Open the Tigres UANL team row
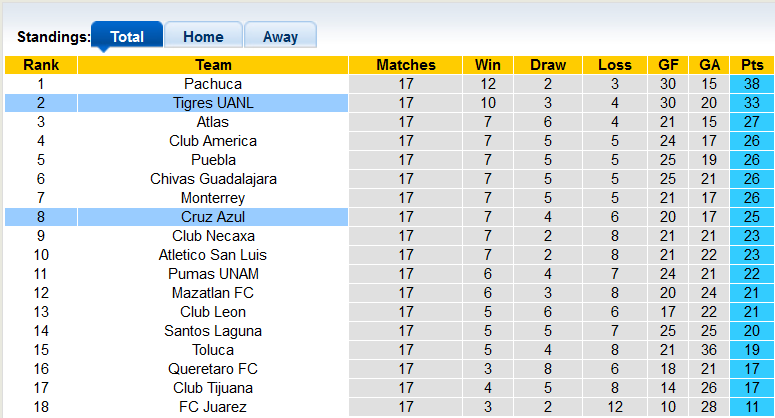Screen dimensions: 775x418 tap(213, 103)
